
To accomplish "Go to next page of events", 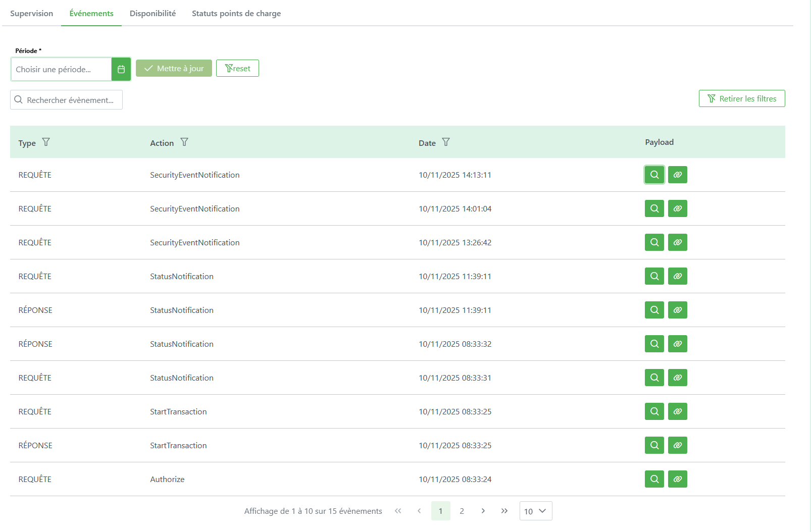I will (483, 511).
